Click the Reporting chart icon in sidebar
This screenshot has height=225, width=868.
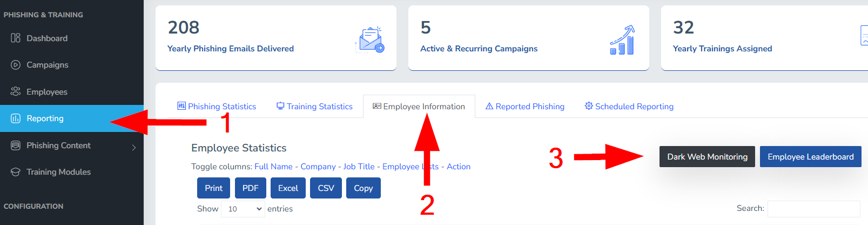(x=16, y=118)
